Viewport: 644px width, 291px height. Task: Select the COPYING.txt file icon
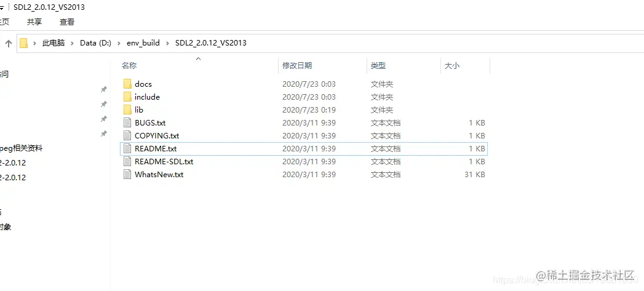click(127, 135)
